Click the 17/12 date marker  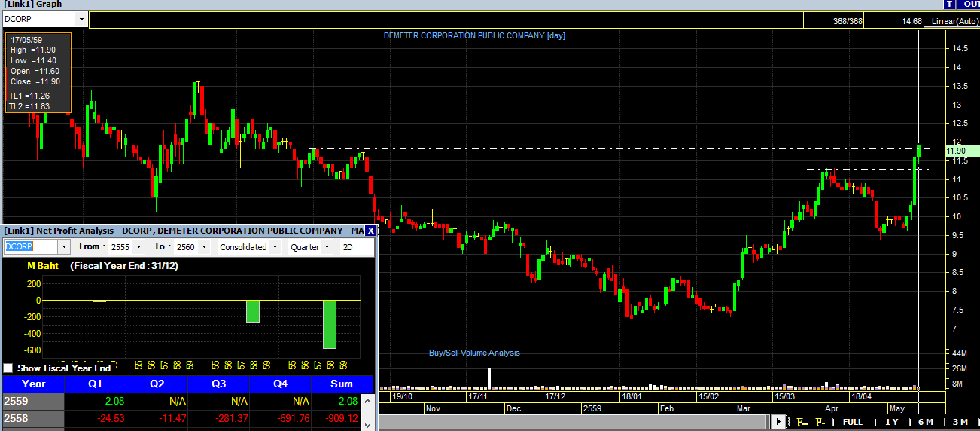point(555,396)
